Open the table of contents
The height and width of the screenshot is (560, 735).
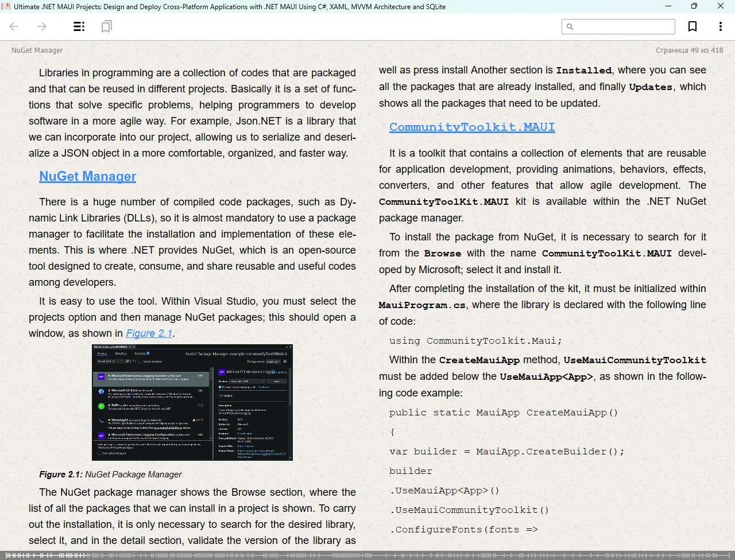click(x=79, y=26)
